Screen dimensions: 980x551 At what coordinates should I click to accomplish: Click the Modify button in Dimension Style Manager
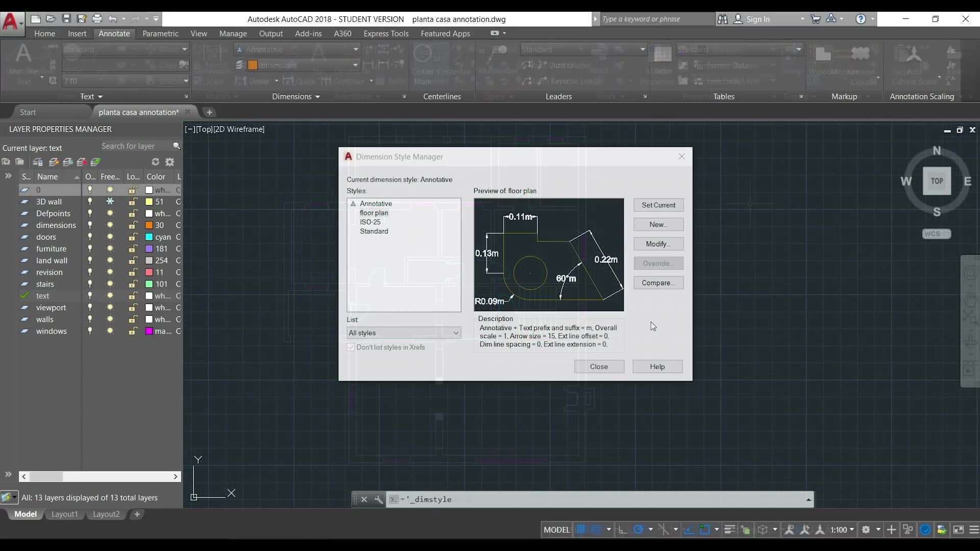point(657,243)
